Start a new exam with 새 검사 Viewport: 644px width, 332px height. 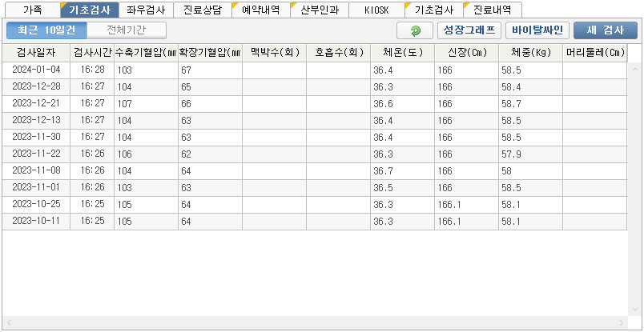pyautogui.click(x=605, y=30)
